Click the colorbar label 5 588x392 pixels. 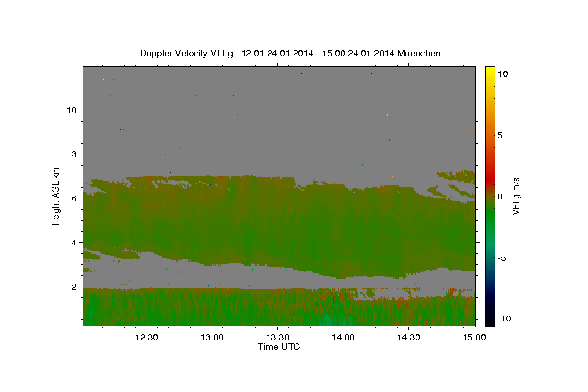pos(500,135)
